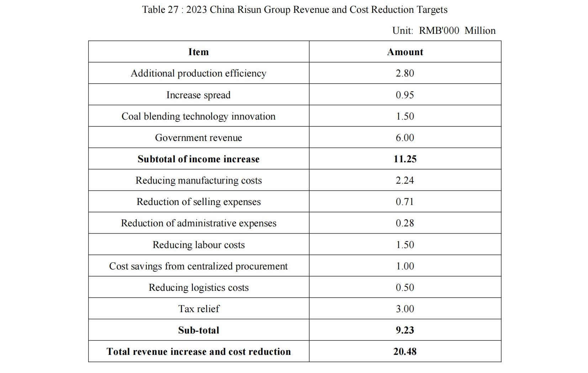Viewport: 588px width, 373px height.
Task: Click 1.50 in Reducing labour costs row
Action: click(405, 245)
